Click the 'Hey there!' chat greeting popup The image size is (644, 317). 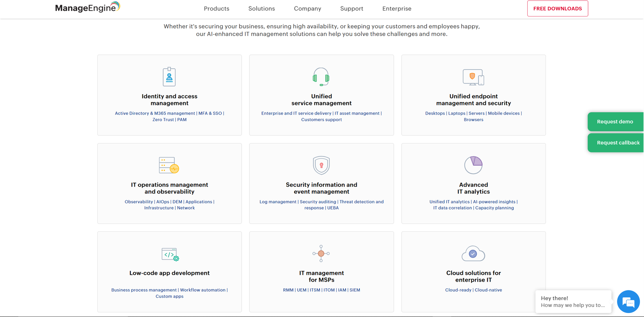pyautogui.click(x=573, y=301)
